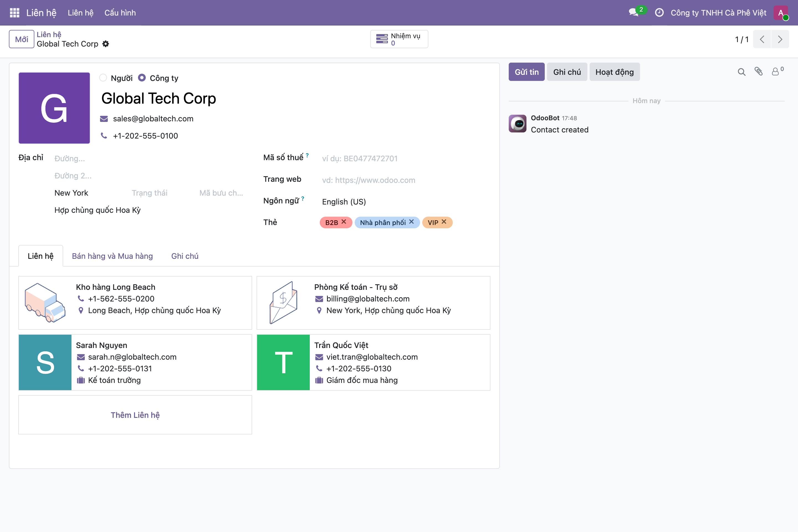Open the activities clock icon
This screenshot has height=532, width=798.
coord(659,12)
